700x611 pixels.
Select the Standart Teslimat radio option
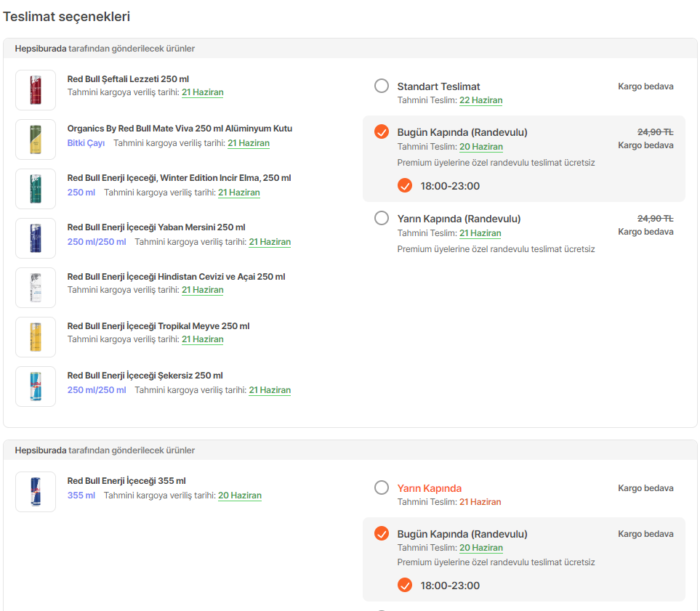382,86
